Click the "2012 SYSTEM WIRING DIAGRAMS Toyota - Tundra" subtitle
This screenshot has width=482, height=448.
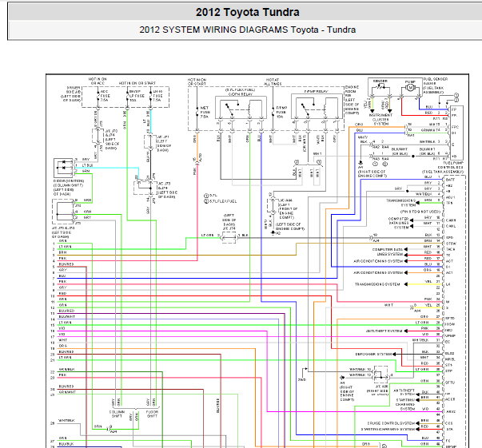coord(248,30)
